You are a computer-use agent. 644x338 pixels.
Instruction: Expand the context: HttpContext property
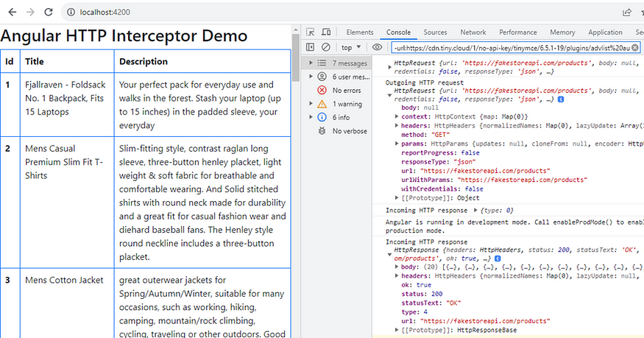pos(397,116)
